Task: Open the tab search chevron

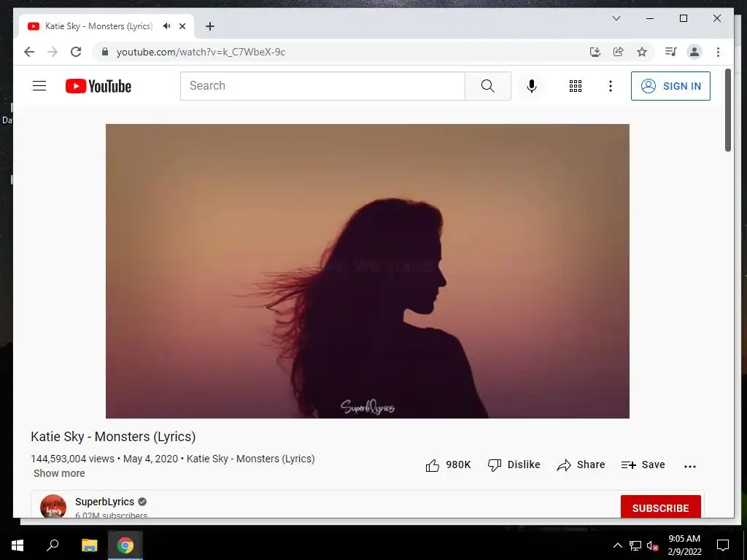Action: (x=616, y=18)
